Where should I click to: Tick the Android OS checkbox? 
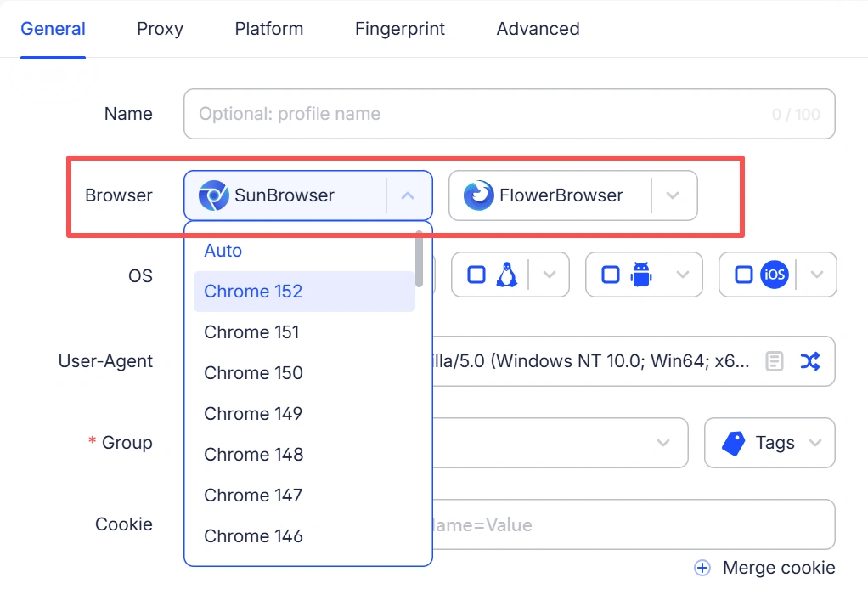[610, 275]
